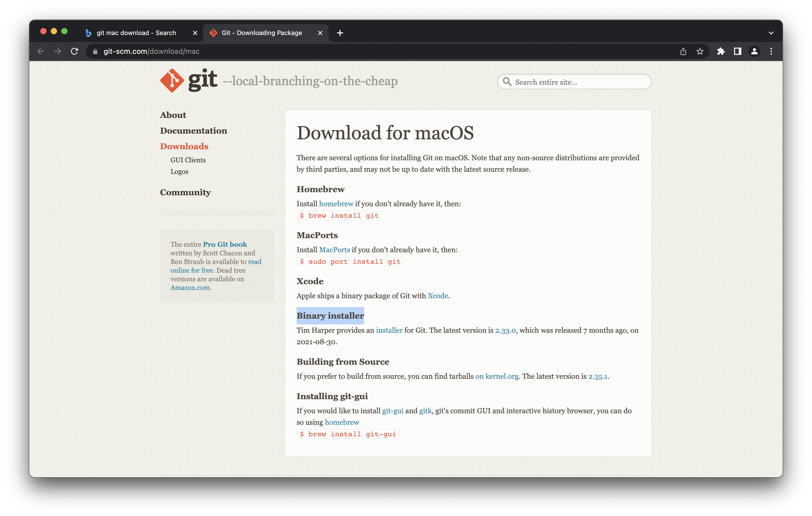Click the browser back arrow
Image resolution: width=812 pixels, height=516 pixels.
41,51
